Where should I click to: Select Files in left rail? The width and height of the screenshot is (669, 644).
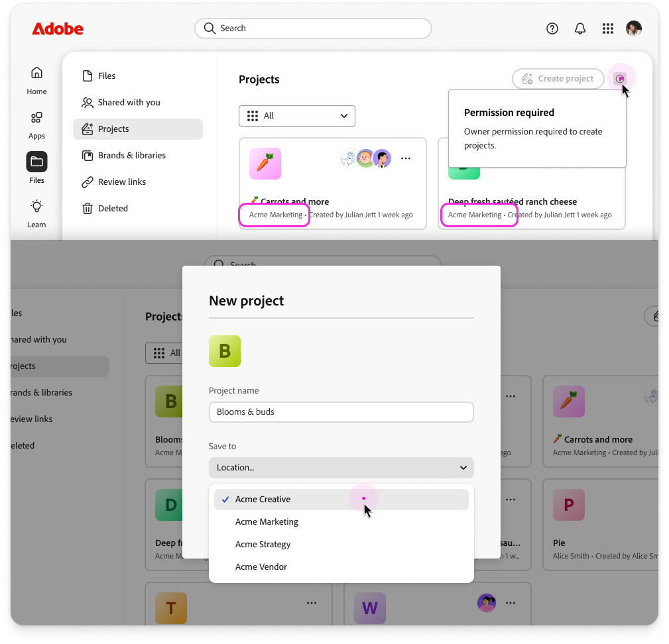tap(36, 168)
